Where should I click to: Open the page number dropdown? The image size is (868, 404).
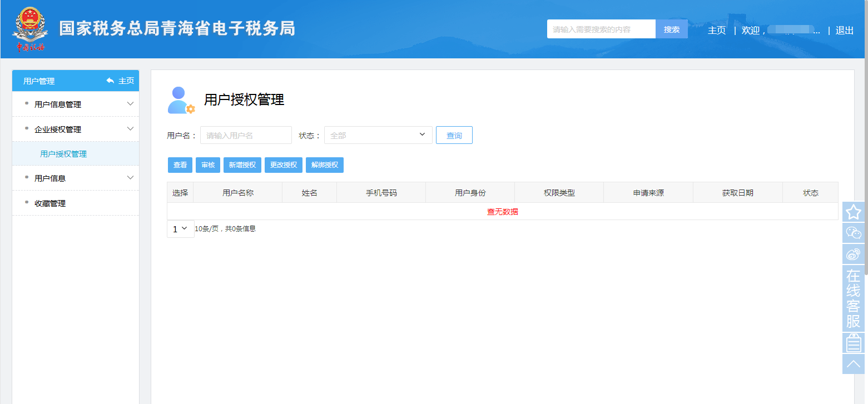pyautogui.click(x=181, y=229)
